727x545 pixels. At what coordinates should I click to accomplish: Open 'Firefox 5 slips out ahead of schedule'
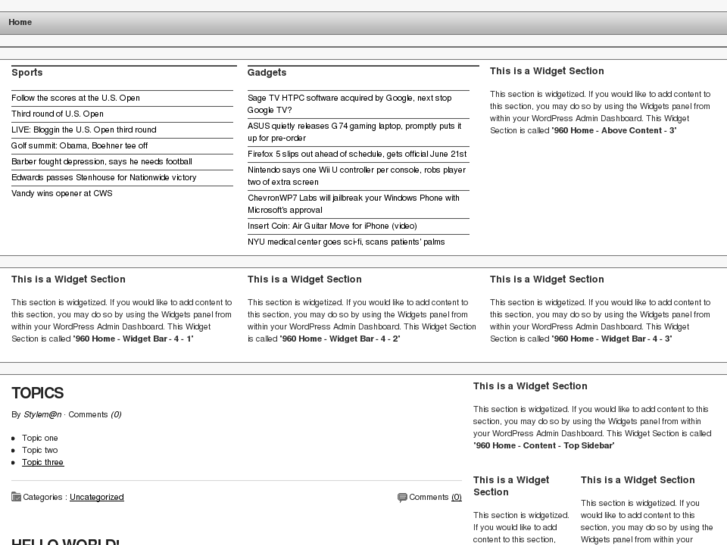(357, 154)
